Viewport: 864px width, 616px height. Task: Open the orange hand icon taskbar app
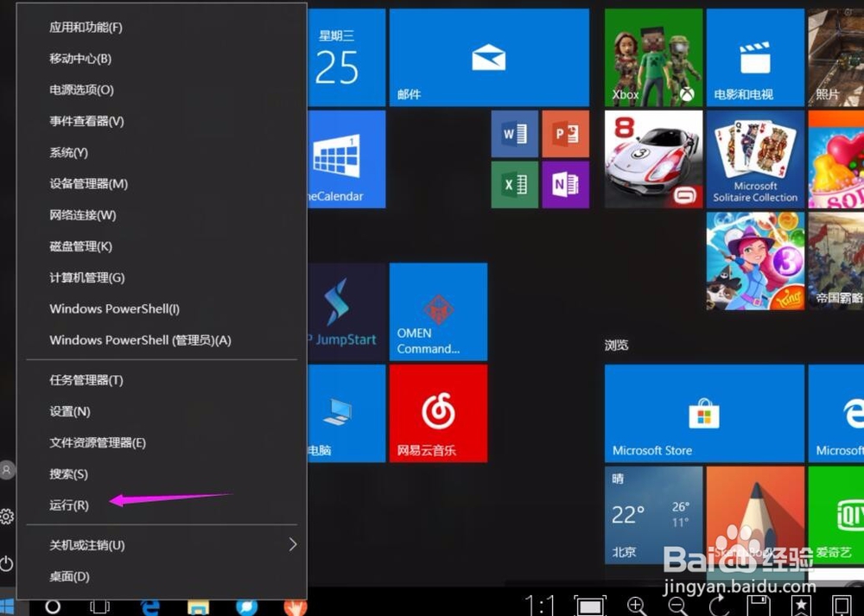point(295,606)
